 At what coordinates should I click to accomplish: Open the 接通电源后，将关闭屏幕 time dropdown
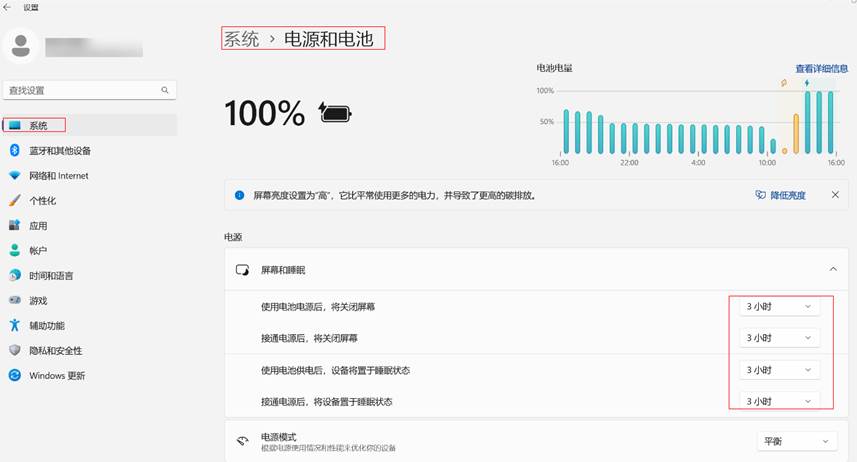779,338
